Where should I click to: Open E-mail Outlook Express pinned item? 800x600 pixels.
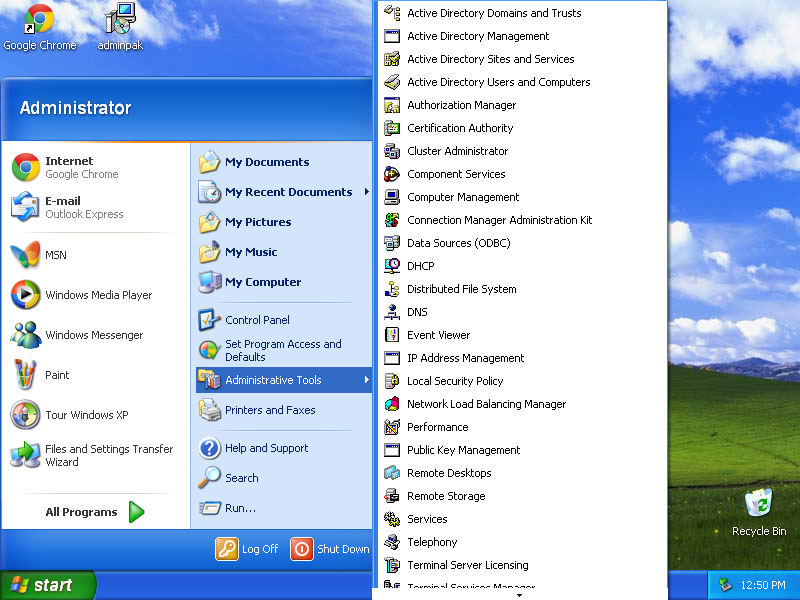pyautogui.click(x=95, y=207)
